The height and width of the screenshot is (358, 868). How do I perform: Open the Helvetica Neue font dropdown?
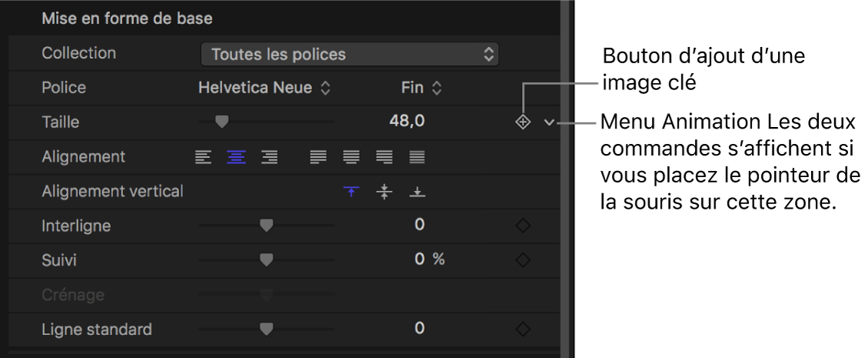pos(264,88)
